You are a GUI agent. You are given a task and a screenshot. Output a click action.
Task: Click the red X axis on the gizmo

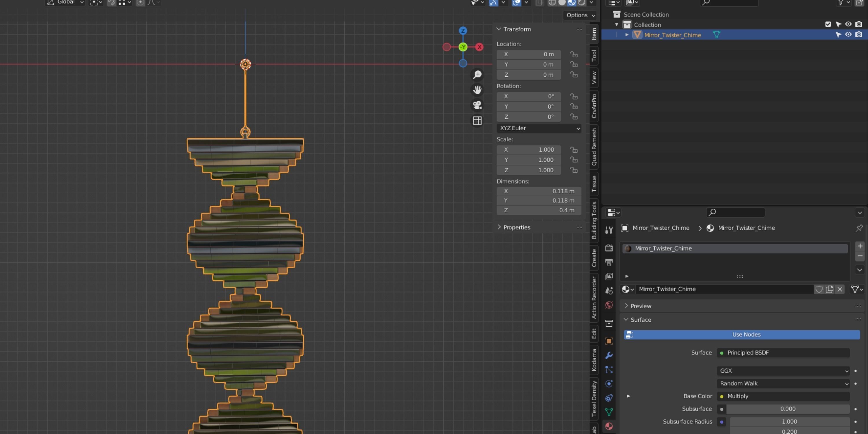pyautogui.click(x=479, y=47)
